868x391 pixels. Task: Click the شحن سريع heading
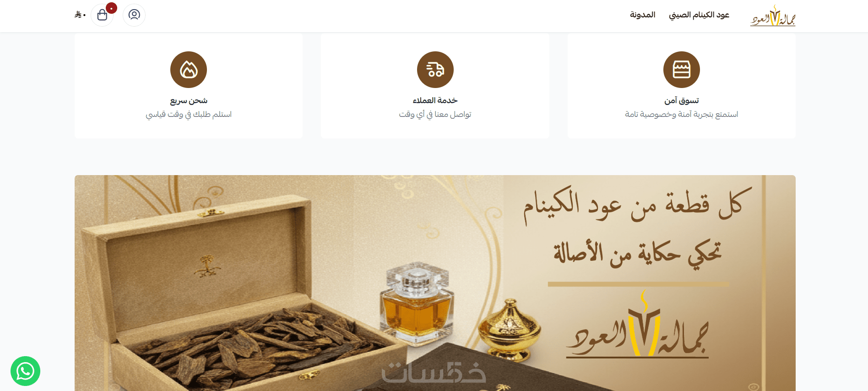189,100
